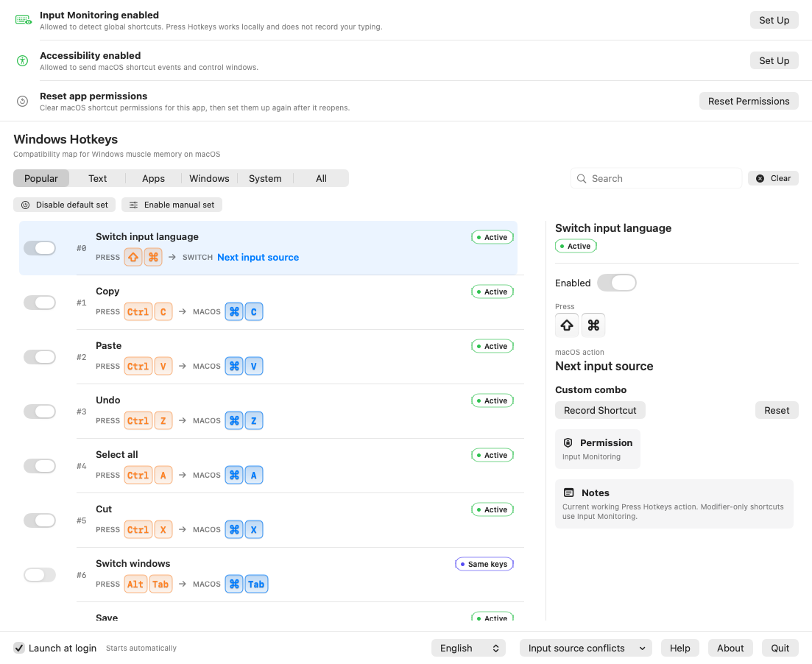Toggle the Undo hotkey switch

[40, 412]
